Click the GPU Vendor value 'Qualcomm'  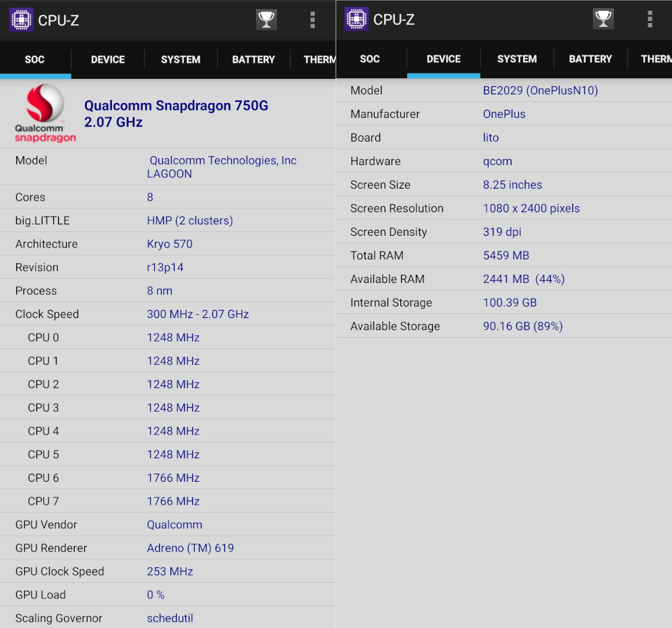(175, 525)
